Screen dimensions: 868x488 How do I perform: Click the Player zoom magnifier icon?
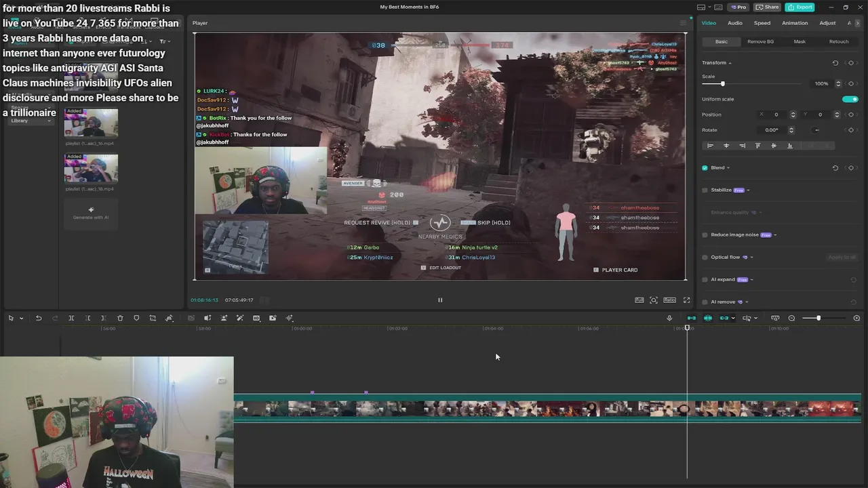point(654,300)
